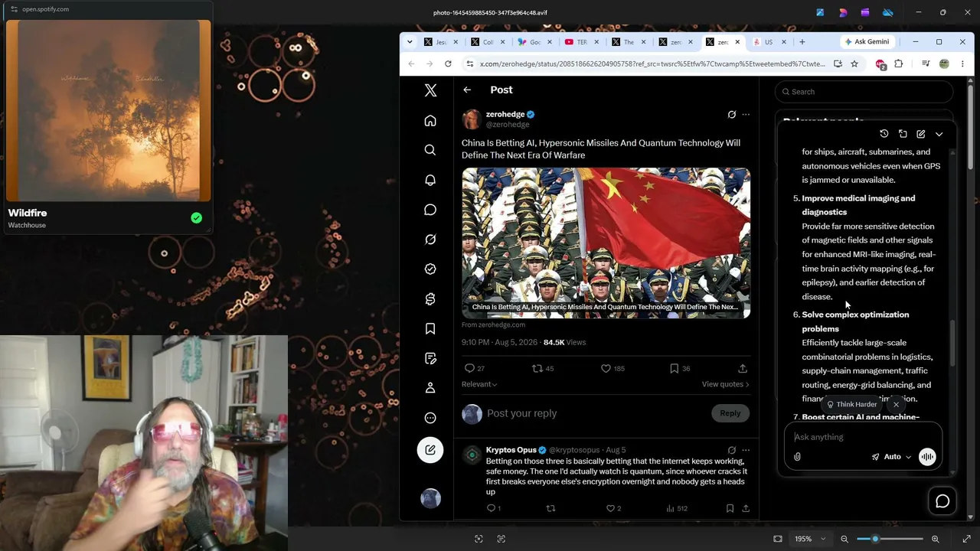Screen dimensions: 980x551
Task: Open the photo viewer zoom percentage dropdown
Action: point(810,539)
